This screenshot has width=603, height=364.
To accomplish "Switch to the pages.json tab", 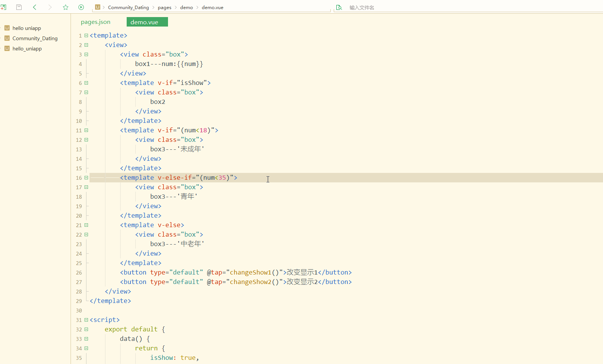I will 96,22.
